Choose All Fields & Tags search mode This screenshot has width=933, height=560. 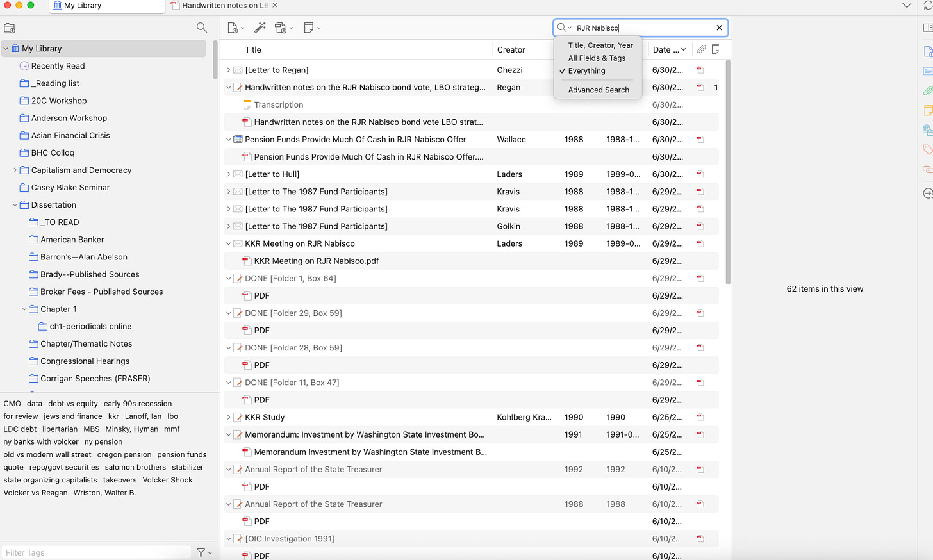pyautogui.click(x=597, y=58)
